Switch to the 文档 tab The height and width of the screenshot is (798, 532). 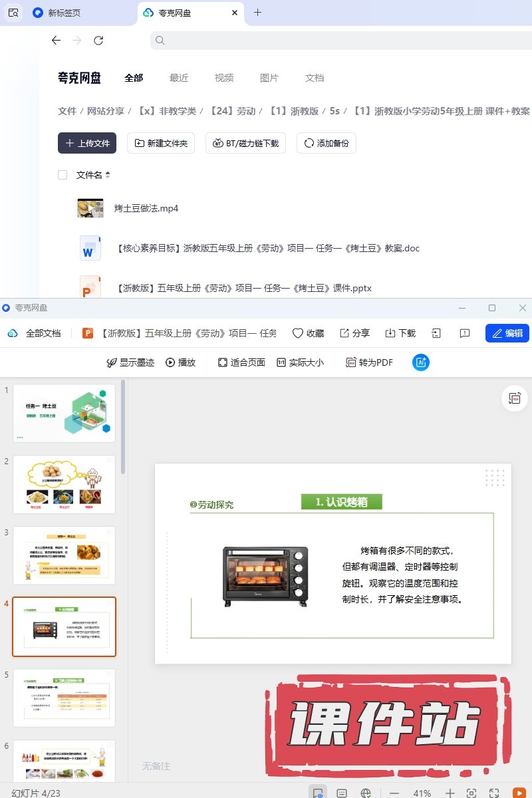(x=315, y=78)
